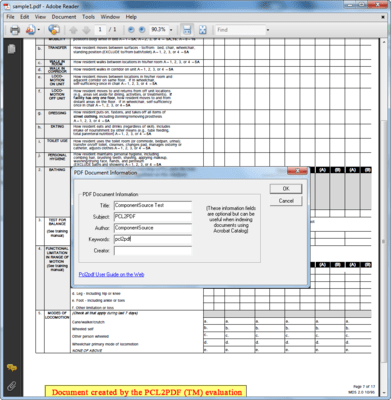The width and height of the screenshot is (391, 400).
Task: Click inside the Find search box
Action: [x=240, y=30]
